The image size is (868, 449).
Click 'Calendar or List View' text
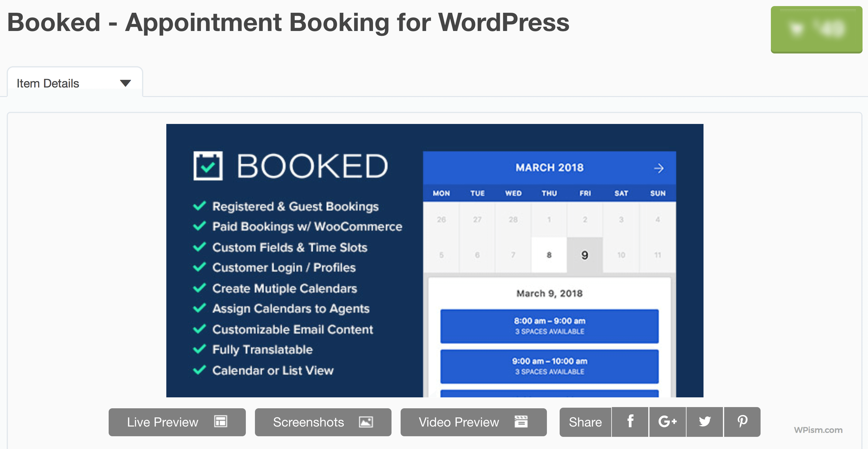coord(273,370)
